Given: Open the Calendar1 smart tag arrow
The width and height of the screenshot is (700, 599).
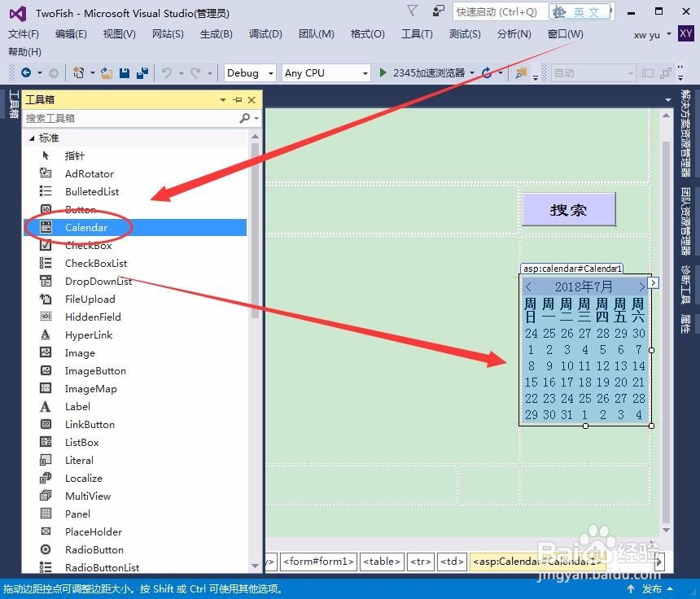Looking at the screenshot, I should pos(653,282).
